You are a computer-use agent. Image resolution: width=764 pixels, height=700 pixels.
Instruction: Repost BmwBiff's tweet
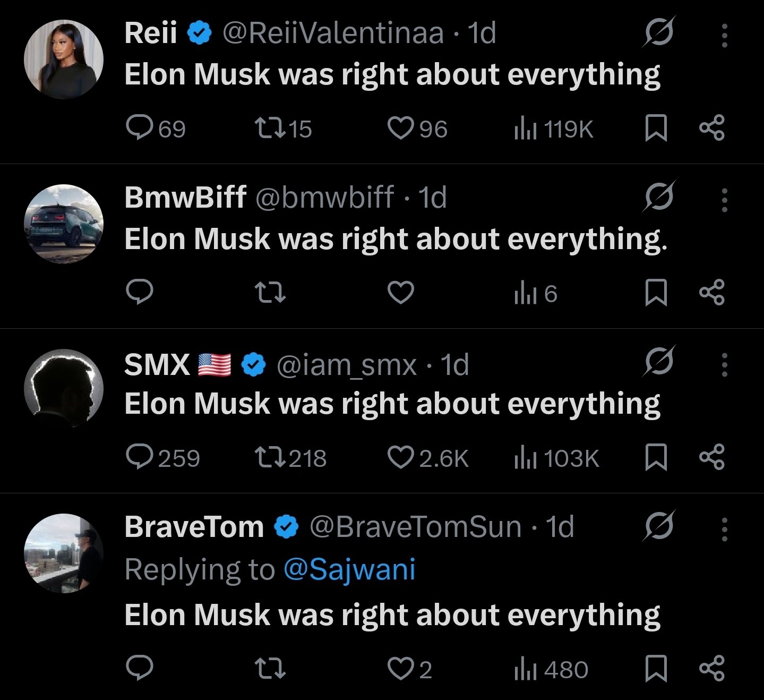coord(270,293)
